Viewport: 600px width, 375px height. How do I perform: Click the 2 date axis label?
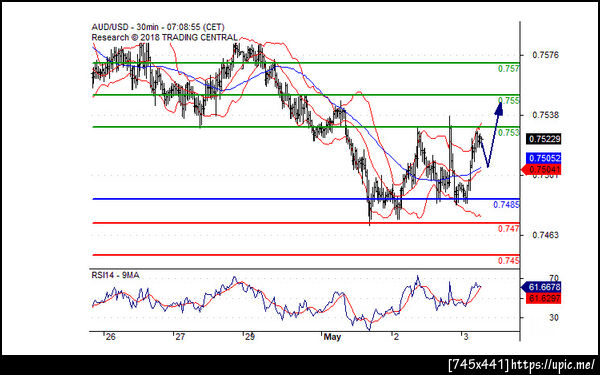pyautogui.click(x=396, y=337)
